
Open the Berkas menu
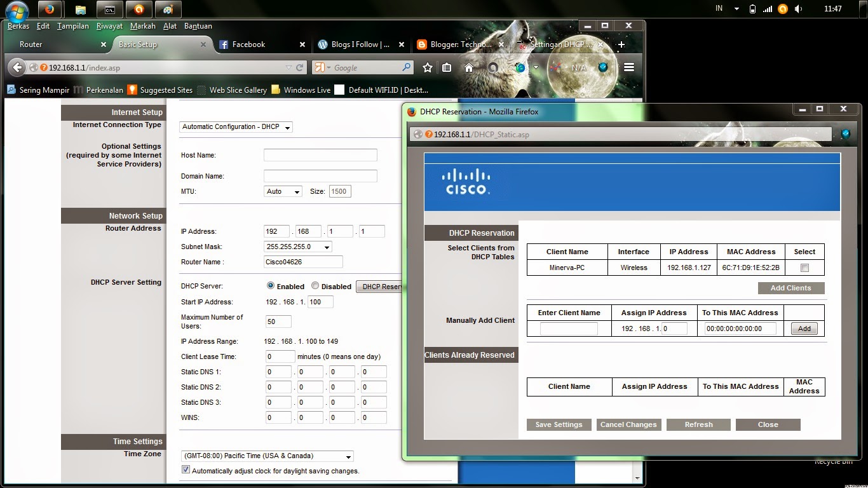pos(18,26)
